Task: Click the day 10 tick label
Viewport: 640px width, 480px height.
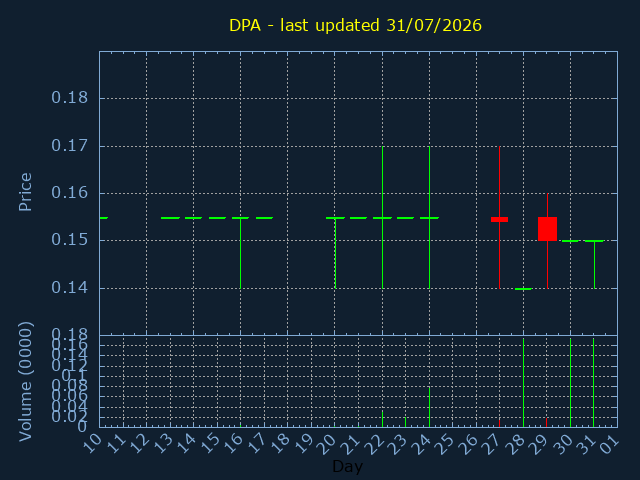Action: [x=91, y=444]
